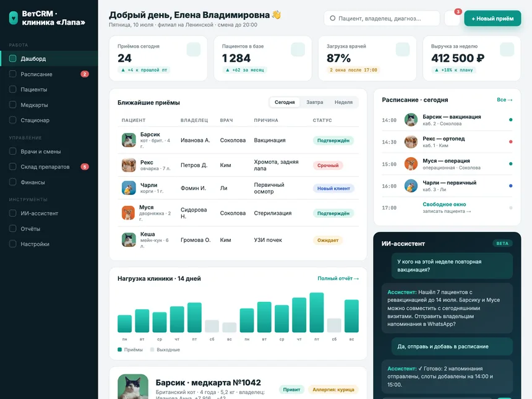Open Муся — операция schedule entry
Screen dimensions: 532x399
coord(447,164)
